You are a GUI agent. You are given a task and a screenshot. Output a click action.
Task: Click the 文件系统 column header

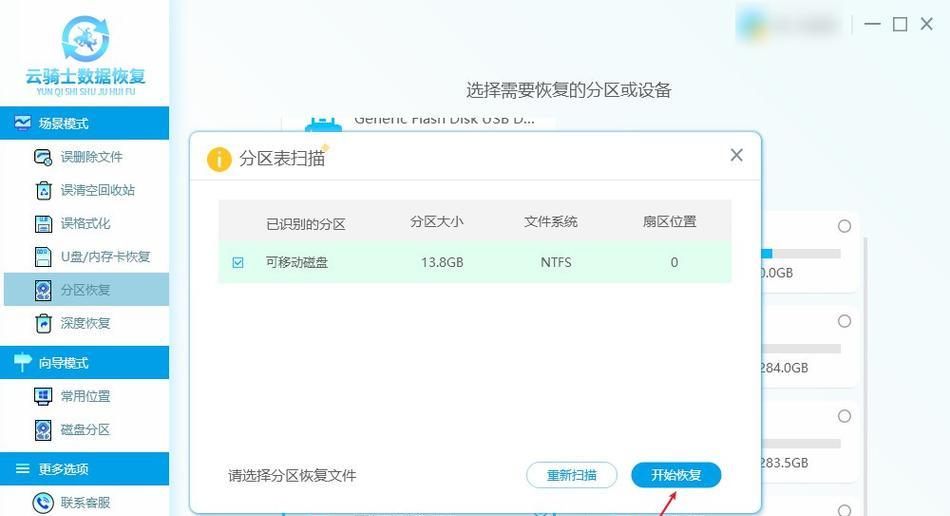click(x=551, y=222)
